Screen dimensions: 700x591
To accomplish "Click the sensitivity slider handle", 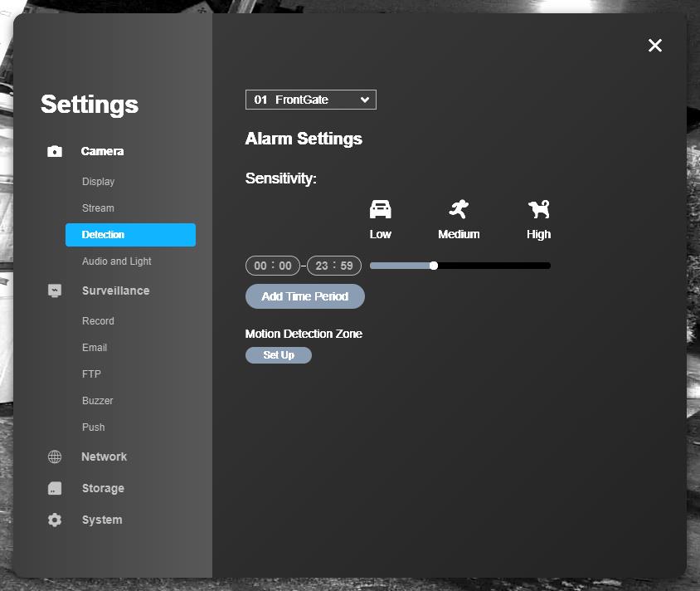I will click(434, 266).
